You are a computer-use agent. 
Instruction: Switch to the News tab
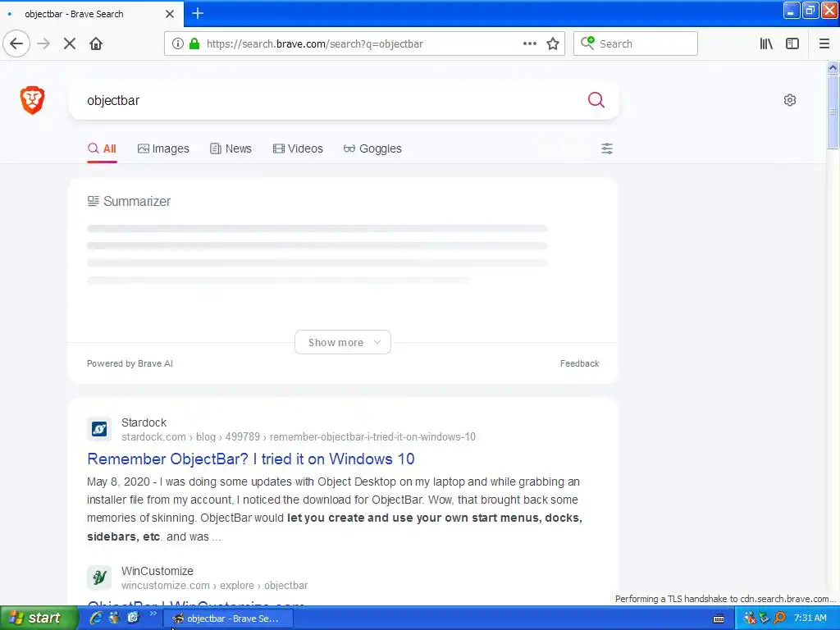click(x=231, y=148)
